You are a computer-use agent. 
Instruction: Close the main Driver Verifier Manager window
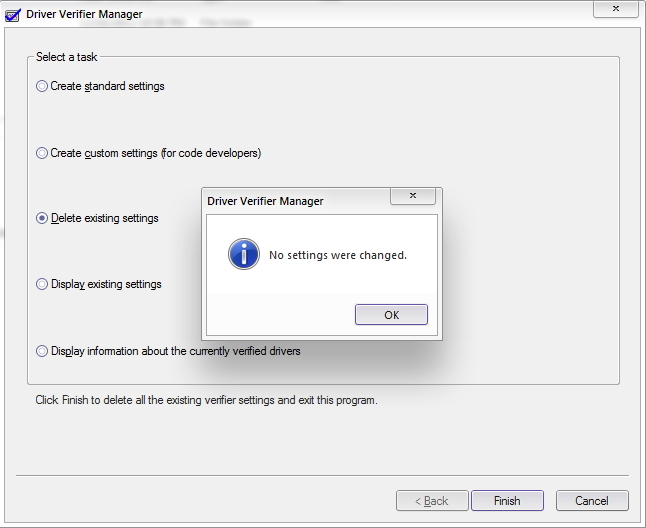pyautogui.click(x=616, y=9)
